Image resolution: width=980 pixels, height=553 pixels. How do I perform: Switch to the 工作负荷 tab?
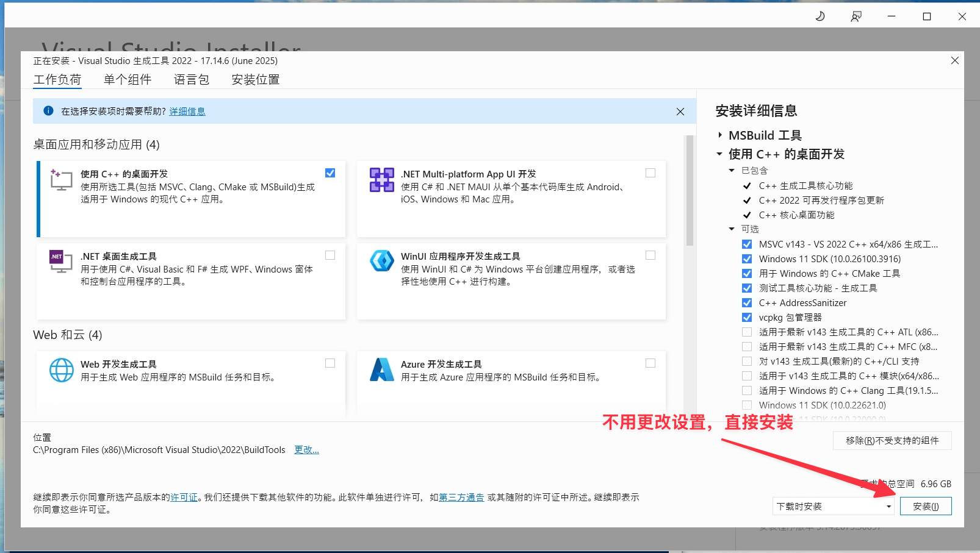pyautogui.click(x=57, y=79)
